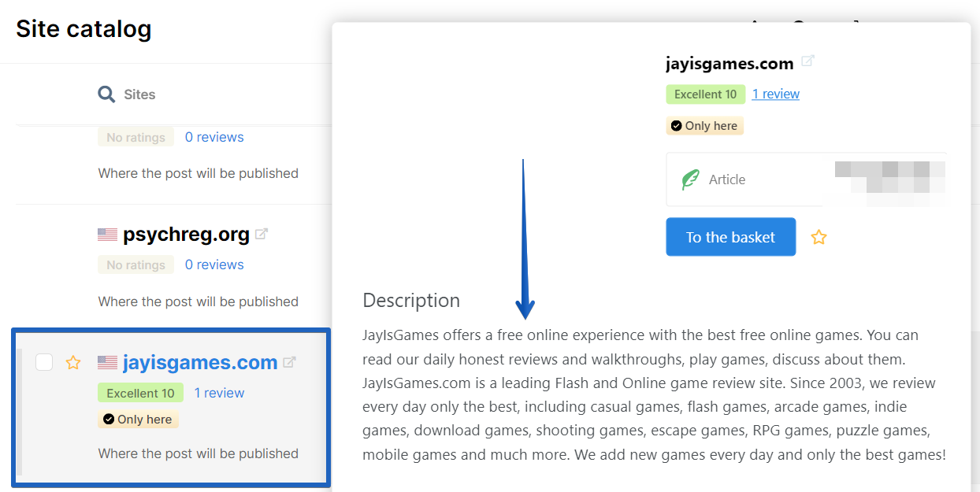Favorite jayisgames.com with the list star icon
Screen dimensions: 980x492
(73, 362)
